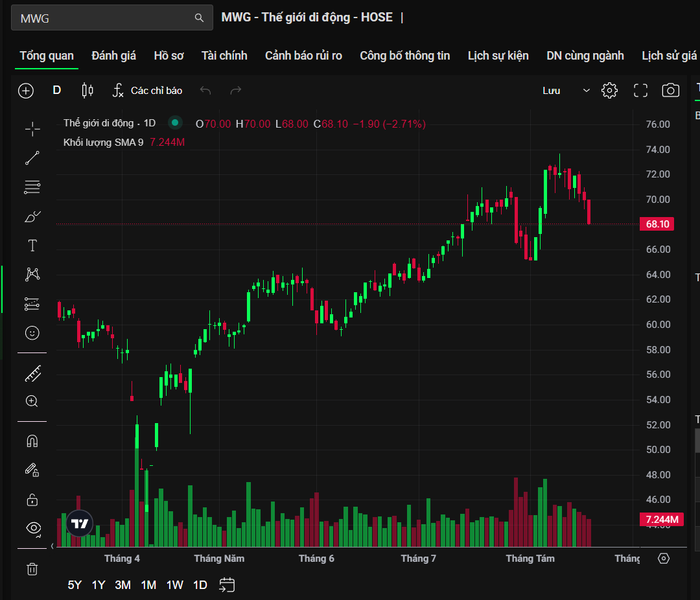Open the Lịch sử giá tab
Image resolution: width=700 pixels, height=600 pixels.
(669, 56)
